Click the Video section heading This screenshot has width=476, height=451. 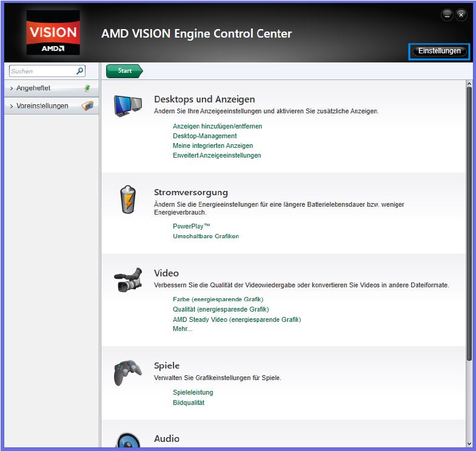[x=166, y=273]
